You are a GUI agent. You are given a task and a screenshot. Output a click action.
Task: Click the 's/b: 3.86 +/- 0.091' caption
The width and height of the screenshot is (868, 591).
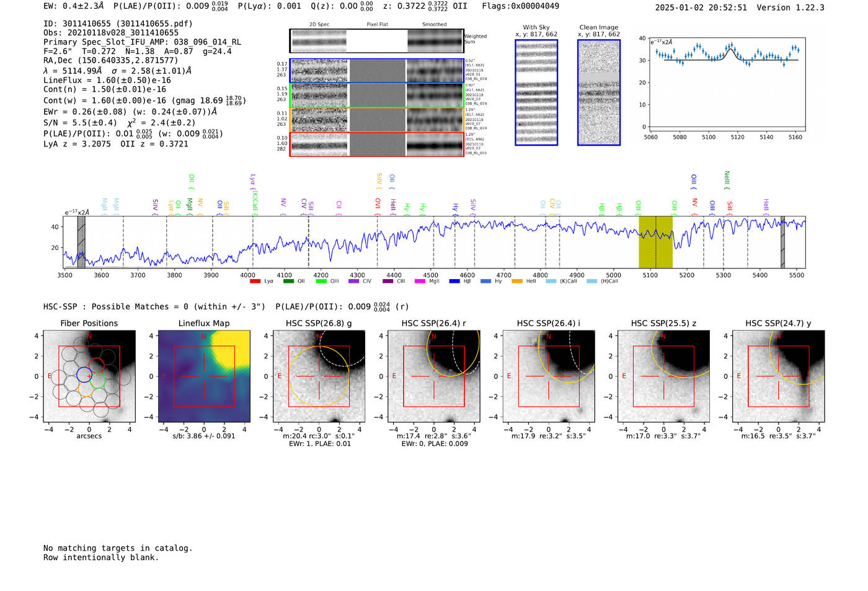pos(204,437)
